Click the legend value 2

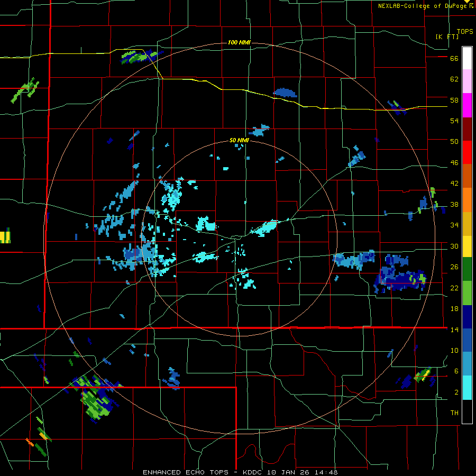[x=456, y=392]
